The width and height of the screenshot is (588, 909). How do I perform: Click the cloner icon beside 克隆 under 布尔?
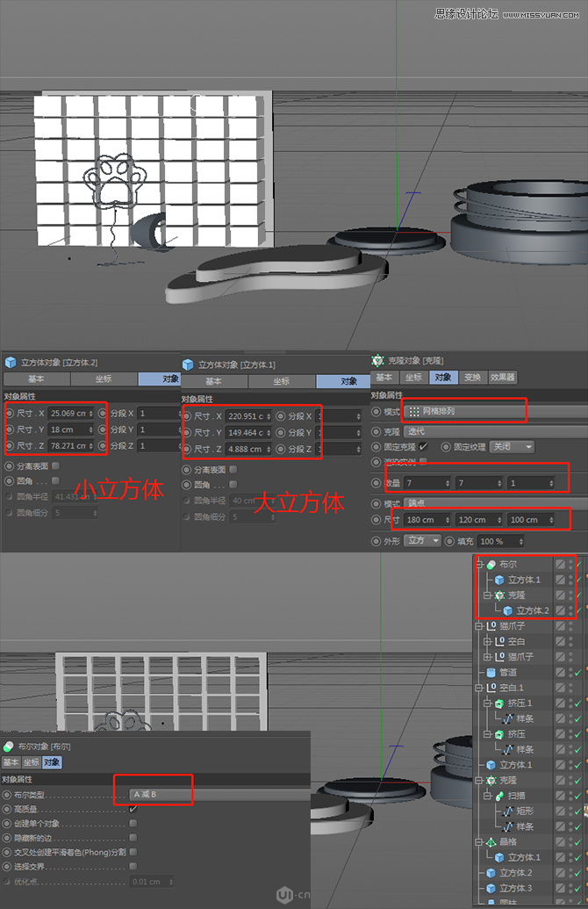click(500, 595)
